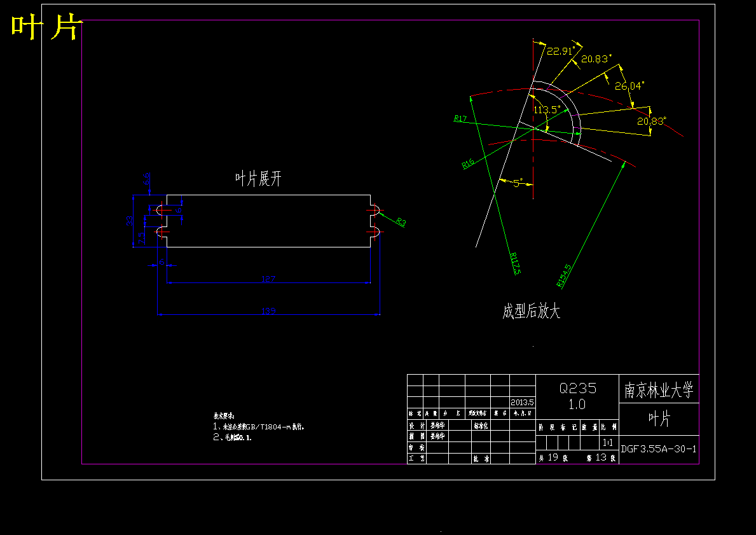Viewport: 756px width, 535px height.
Task: Select the 第 13 张 sheet number
Action: tap(601, 457)
